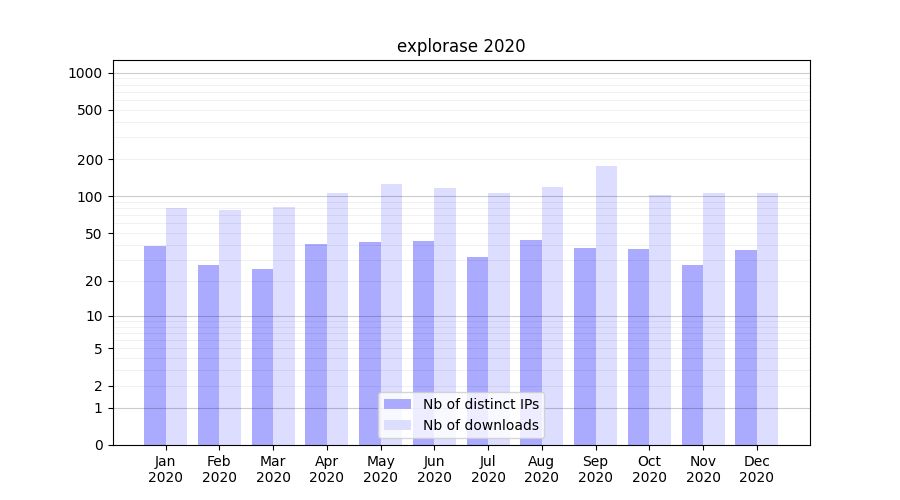Image resolution: width=900 pixels, height=500 pixels.
Task: Pick the Mar 2020 distinct IPs bar
Action: 262,356
